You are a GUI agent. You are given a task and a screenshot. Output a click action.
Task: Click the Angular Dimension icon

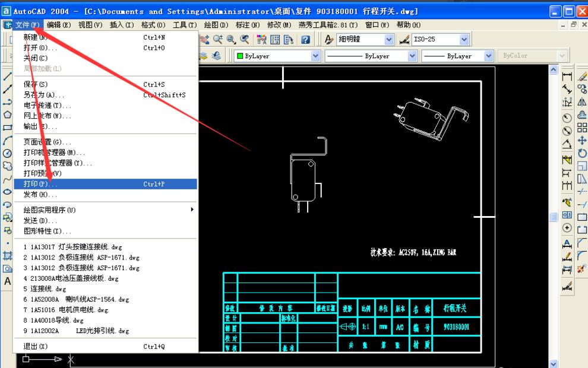click(x=567, y=144)
